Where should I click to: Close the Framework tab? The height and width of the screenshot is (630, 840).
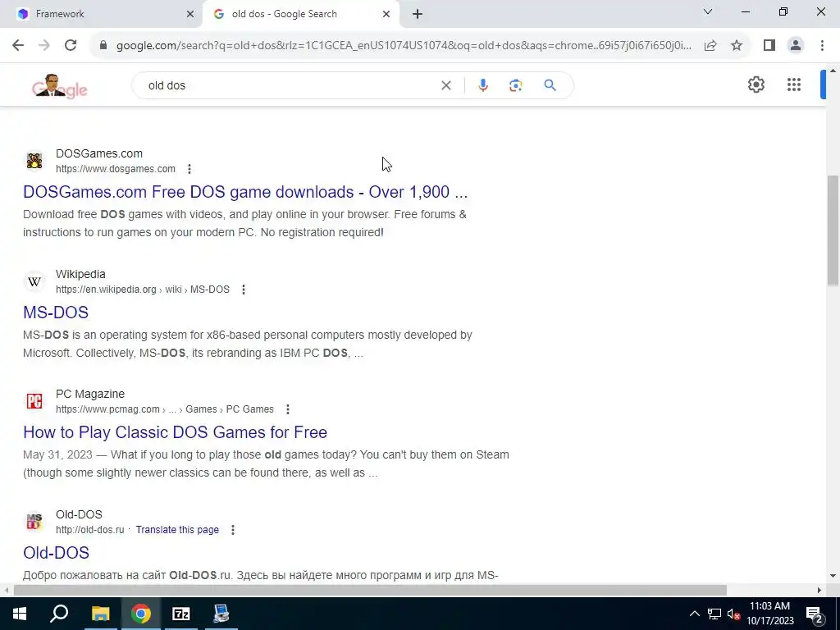click(190, 14)
